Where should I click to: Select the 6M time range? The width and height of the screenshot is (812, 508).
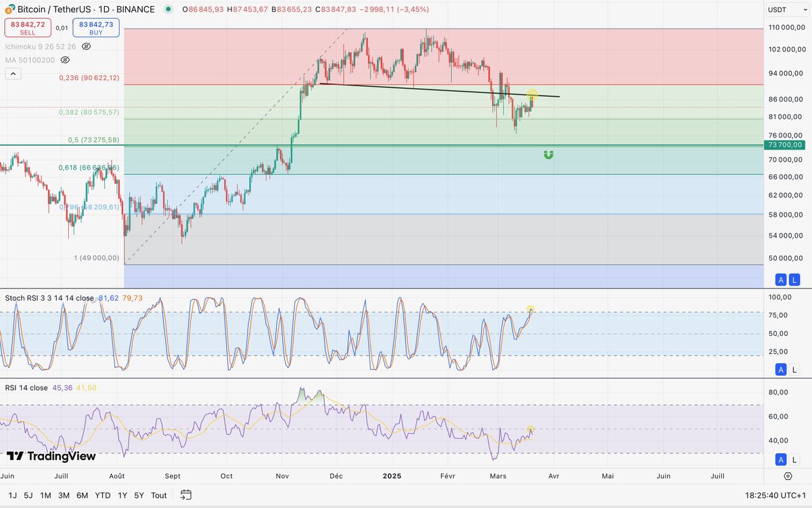click(82, 495)
